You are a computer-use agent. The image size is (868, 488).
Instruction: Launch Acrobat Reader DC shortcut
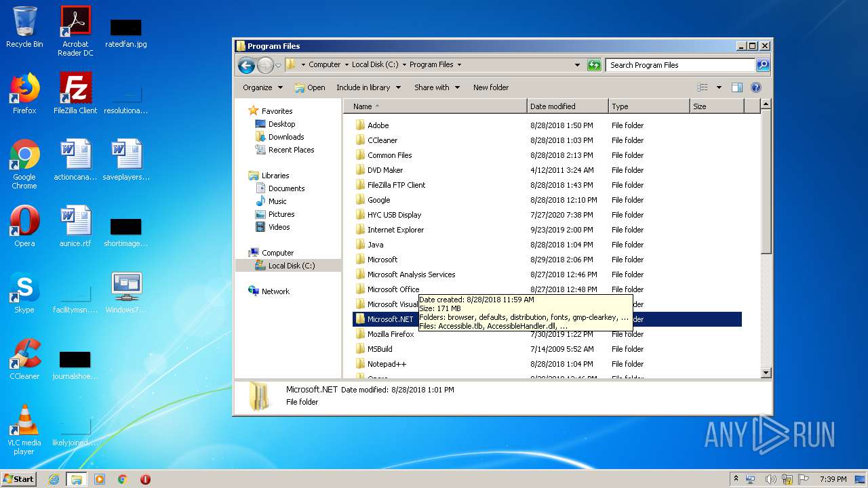[75, 31]
